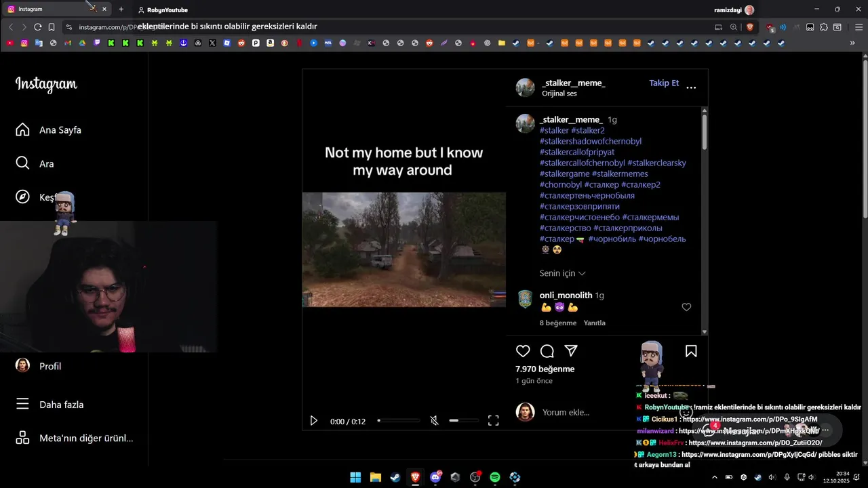
Task: Show hidden system tray icons
Action: tap(714, 477)
